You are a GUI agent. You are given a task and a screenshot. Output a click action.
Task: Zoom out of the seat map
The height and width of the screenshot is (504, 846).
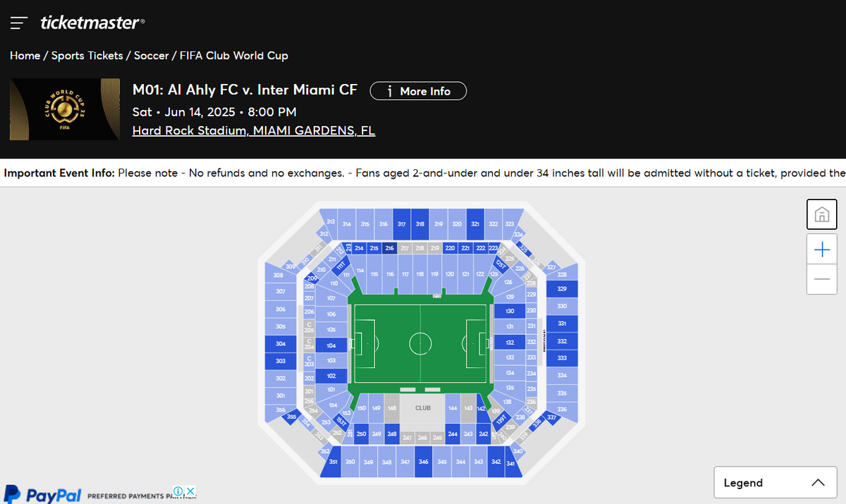[821, 279]
